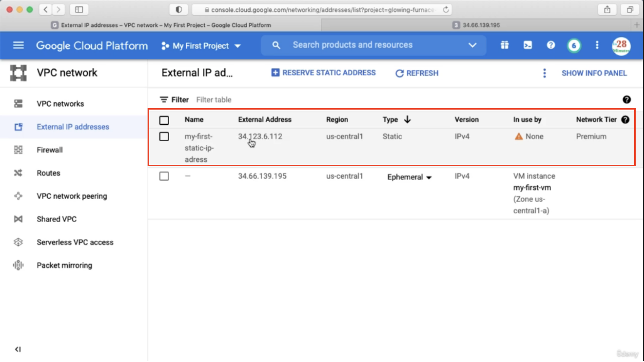Click the table help icon beside Filter
Viewport: 644px width, 362px height.
point(626,99)
